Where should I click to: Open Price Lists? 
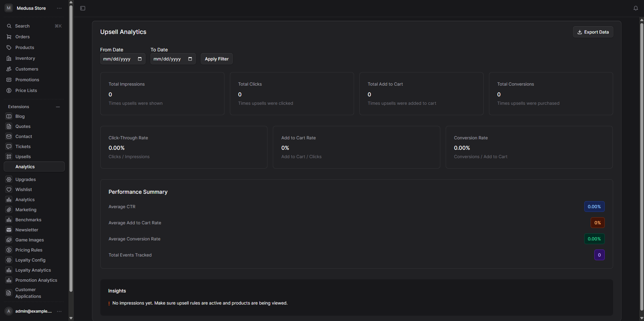tap(34, 90)
